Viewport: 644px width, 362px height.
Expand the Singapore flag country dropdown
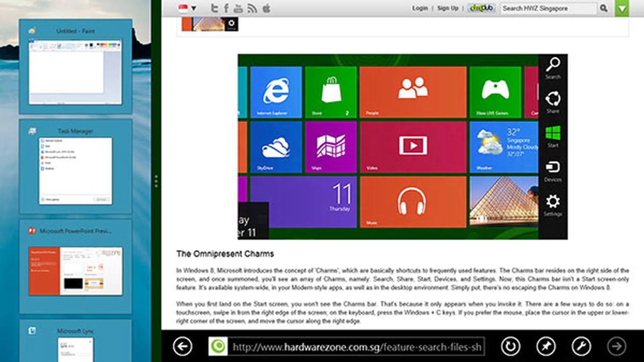point(188,8)
